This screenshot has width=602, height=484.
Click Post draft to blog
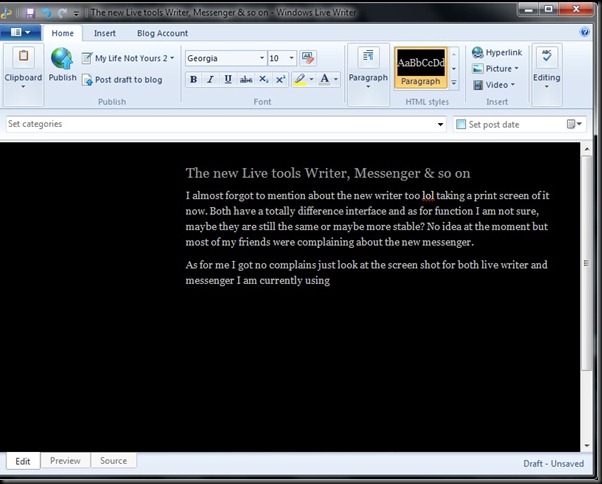click(x=122, y=80)
